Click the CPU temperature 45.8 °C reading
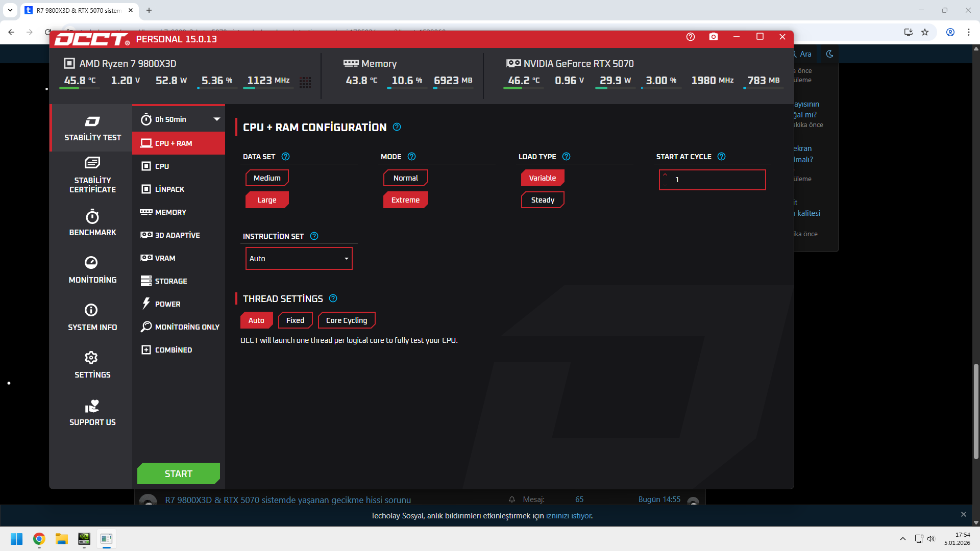980x551 pixels. (80, 81)
